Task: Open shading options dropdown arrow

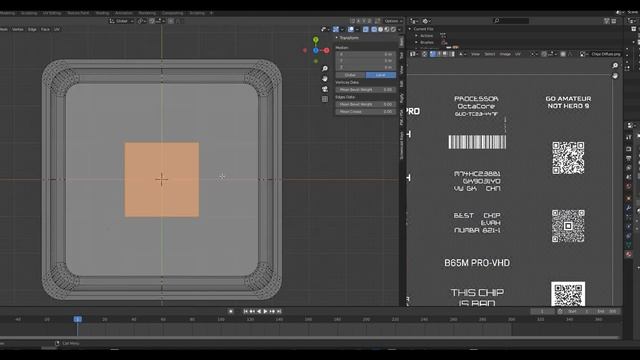Action: (x=400, y=29)
